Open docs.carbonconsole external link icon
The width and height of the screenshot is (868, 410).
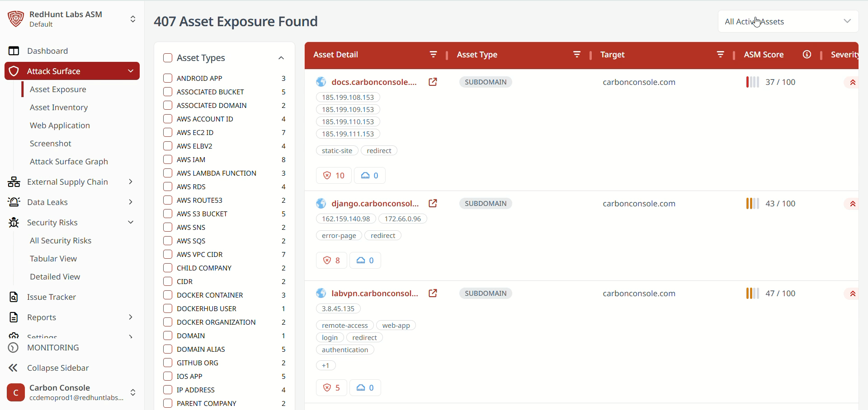click(433, 82)
